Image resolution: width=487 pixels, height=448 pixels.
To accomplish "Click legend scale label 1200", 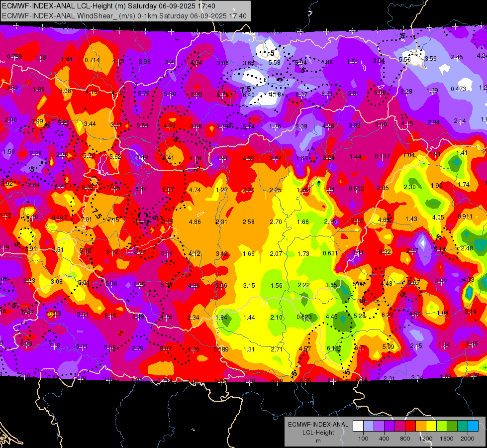I will (x=425, y=439).
